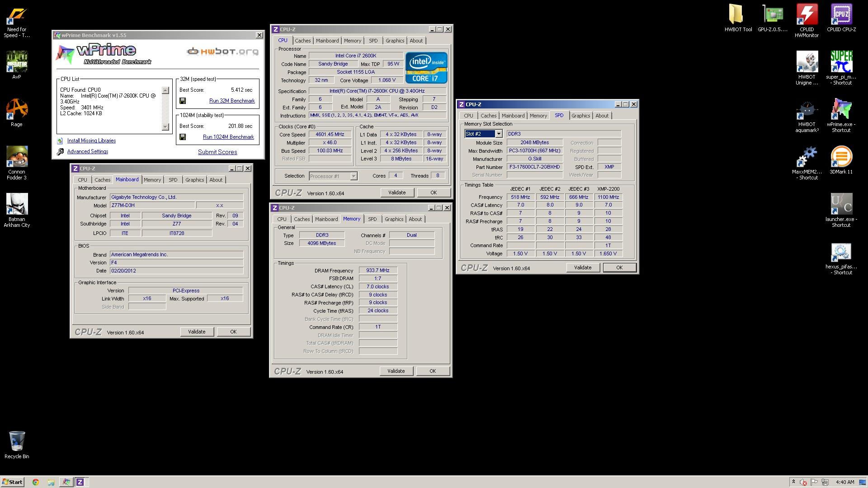Image resolution: width=868 pixels, height=488 pixels.
Task: Run the 32M Benchmark
Action: tap(232, 101)
